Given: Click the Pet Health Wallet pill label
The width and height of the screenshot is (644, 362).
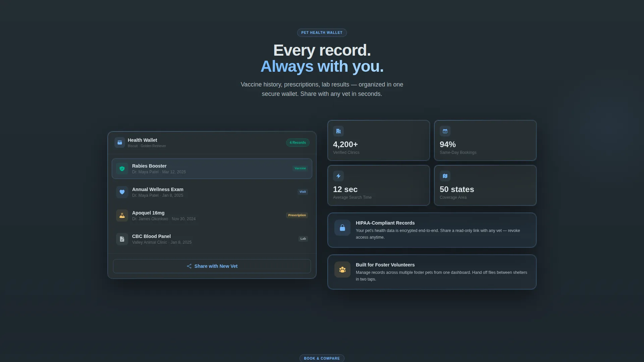Looking at the screenshot, I should click(x=322, y=33).
